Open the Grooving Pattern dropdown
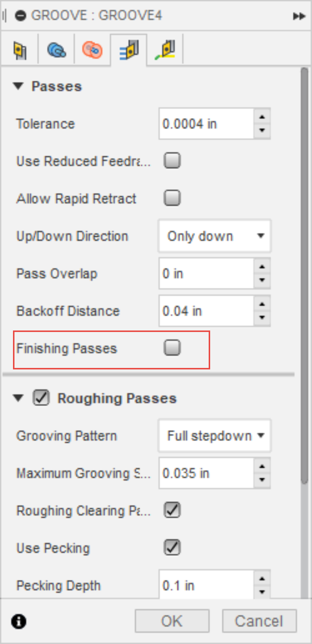The height and width of the screenshot is (644, 312). (x=214, y=435)
